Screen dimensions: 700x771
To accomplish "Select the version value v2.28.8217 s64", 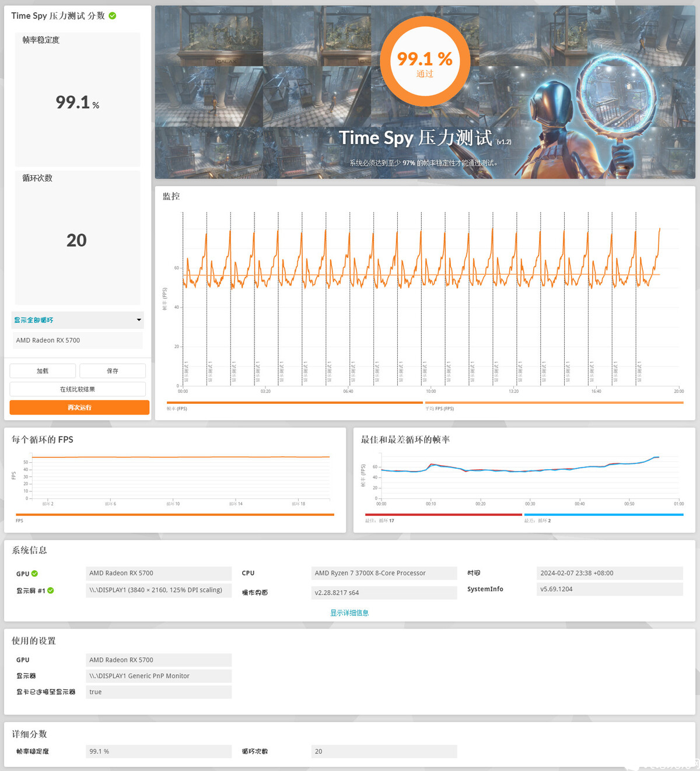I will 384,592.
